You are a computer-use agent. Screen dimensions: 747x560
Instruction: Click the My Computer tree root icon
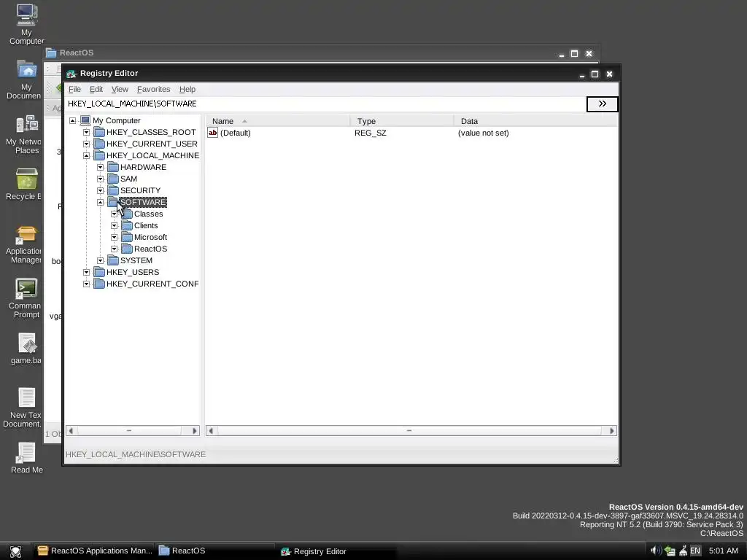point(85,120)
